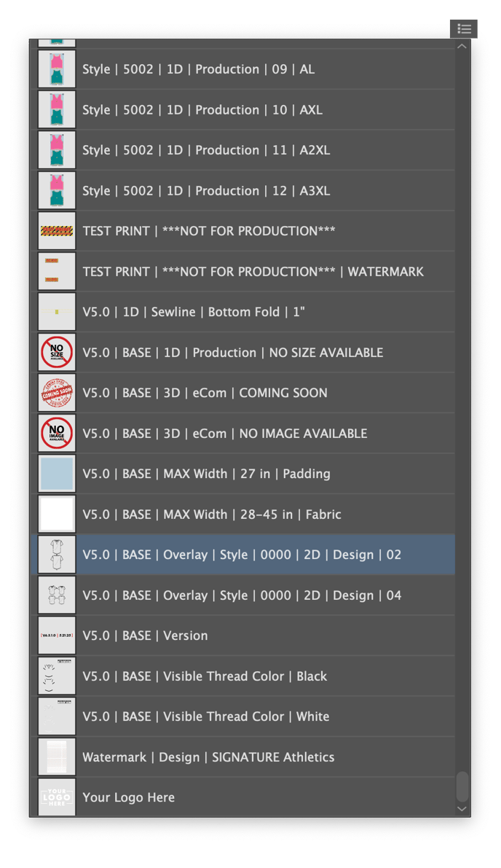Select Style 5002 Production 10 AXL
The height and width of the screenshot is (868, 501).
coord(202,110)
